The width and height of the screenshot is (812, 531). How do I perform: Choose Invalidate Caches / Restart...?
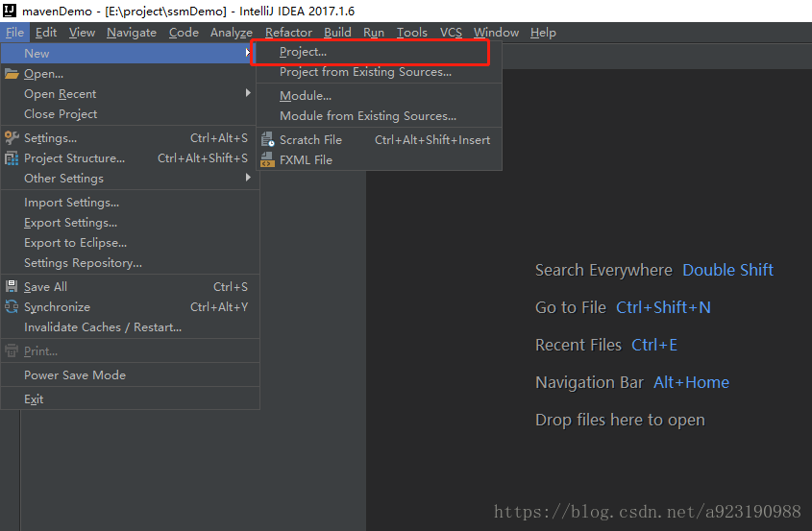pos(130,327)
